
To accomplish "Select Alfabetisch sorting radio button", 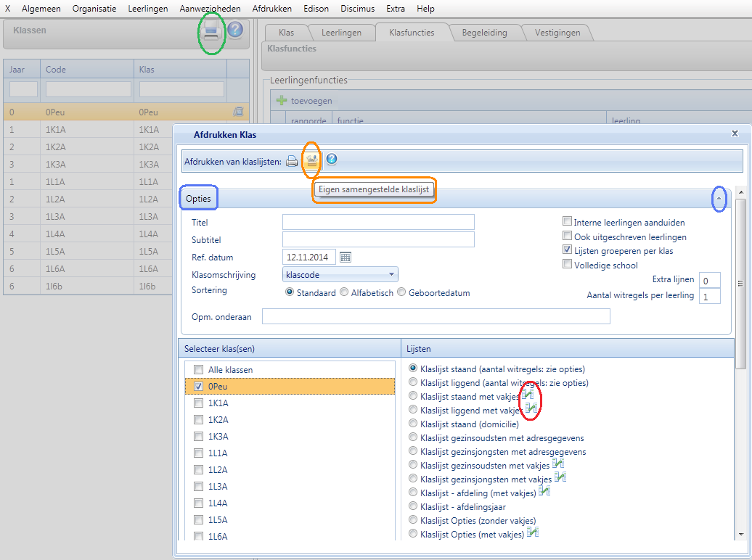I will click(344, 293).
